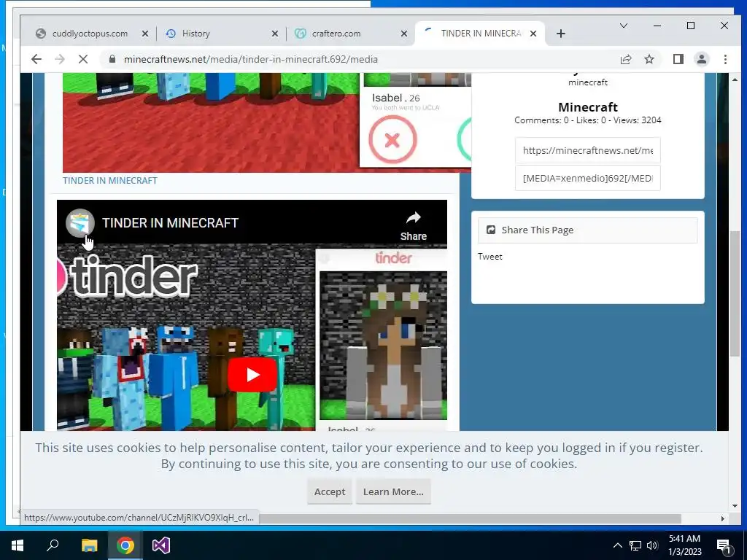
Task: Click the horizontal scrollbar right arrow
Action: tap(723, 518)
